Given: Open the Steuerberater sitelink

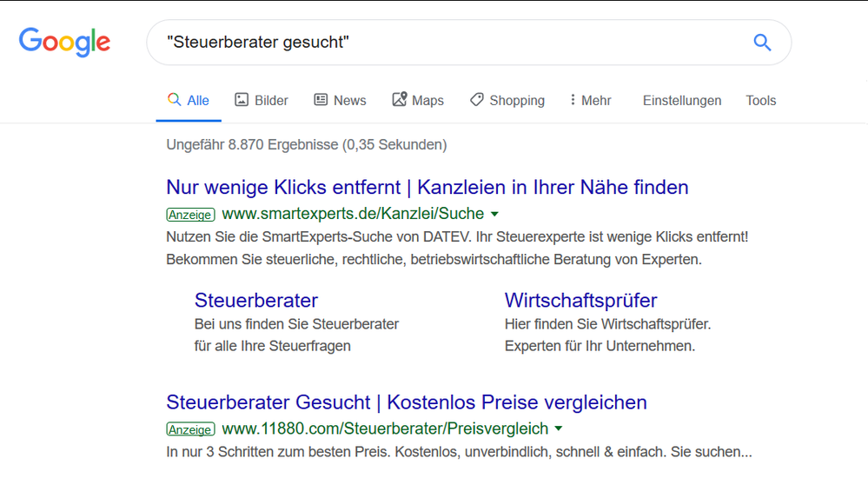Looking at the screenshot, I should pyautogui.click(x=256, y=300).
